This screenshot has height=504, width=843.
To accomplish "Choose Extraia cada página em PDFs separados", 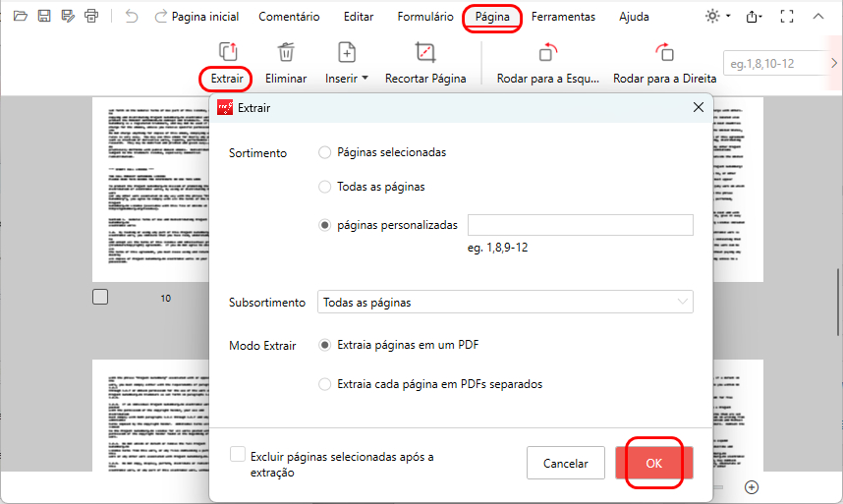I will point(325,384).
